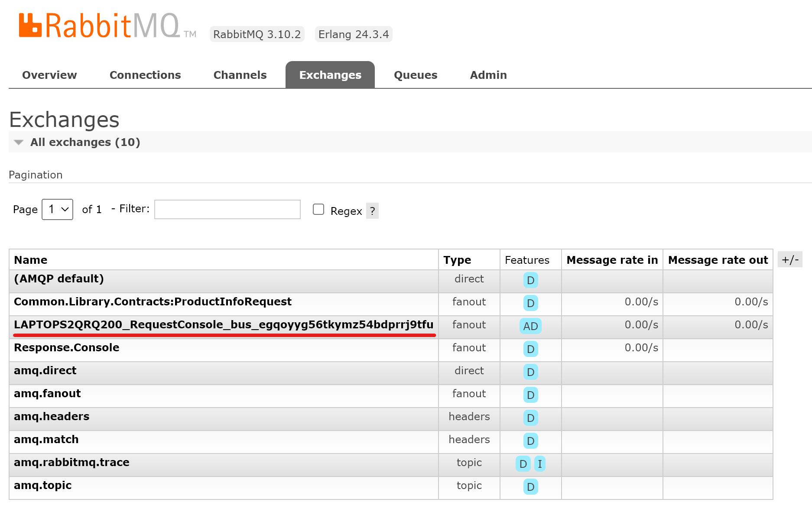Click the durable badge on Response.Console exchange

(x=530, y=350)
